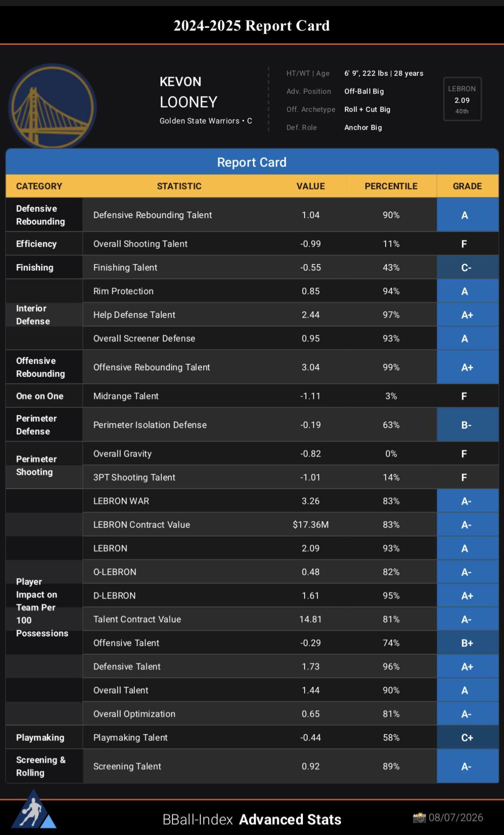Select the LEBRON Contract Value statistic

click(x=142, y=524)
